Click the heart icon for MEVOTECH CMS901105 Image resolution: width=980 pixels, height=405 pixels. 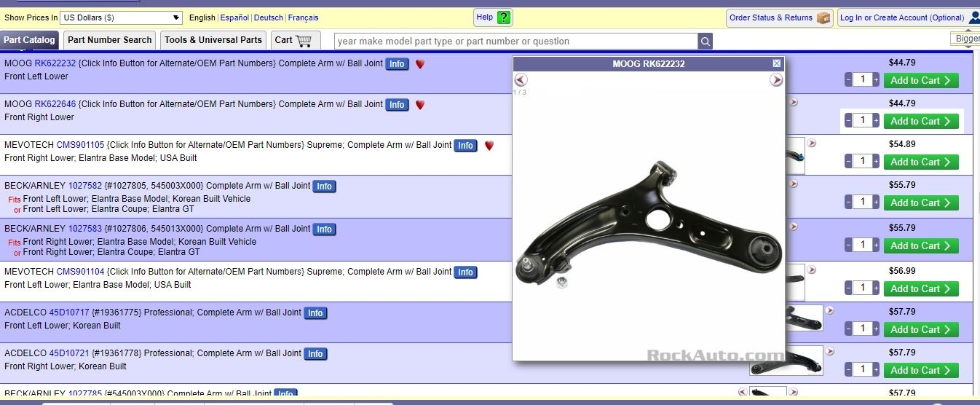[489, 146]
